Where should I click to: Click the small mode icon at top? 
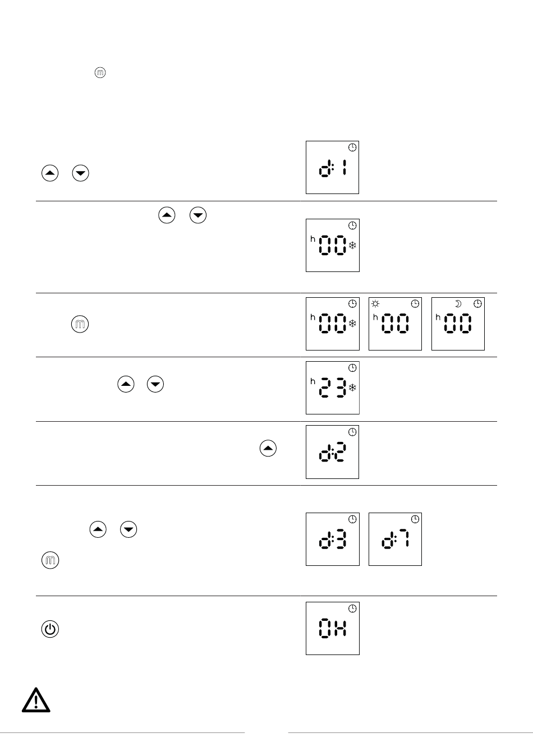(100, 73)
